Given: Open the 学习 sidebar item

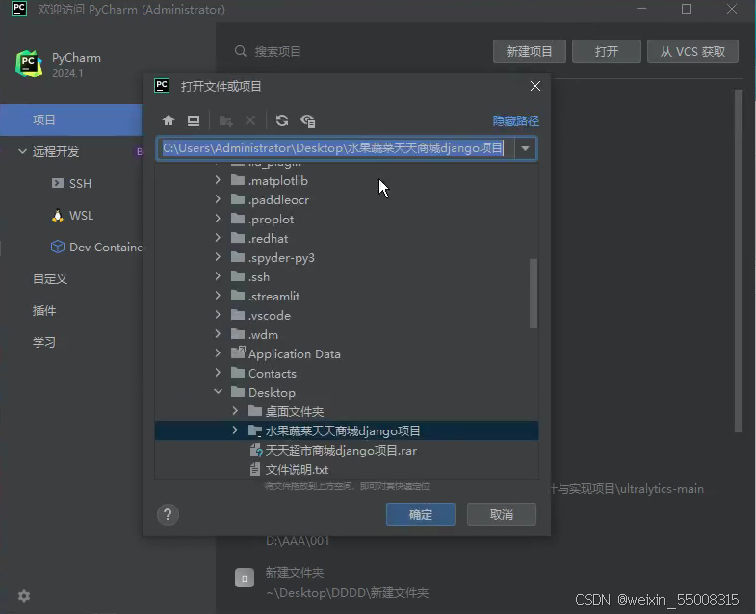Looking at the screenshot, I should click(44, 342).
